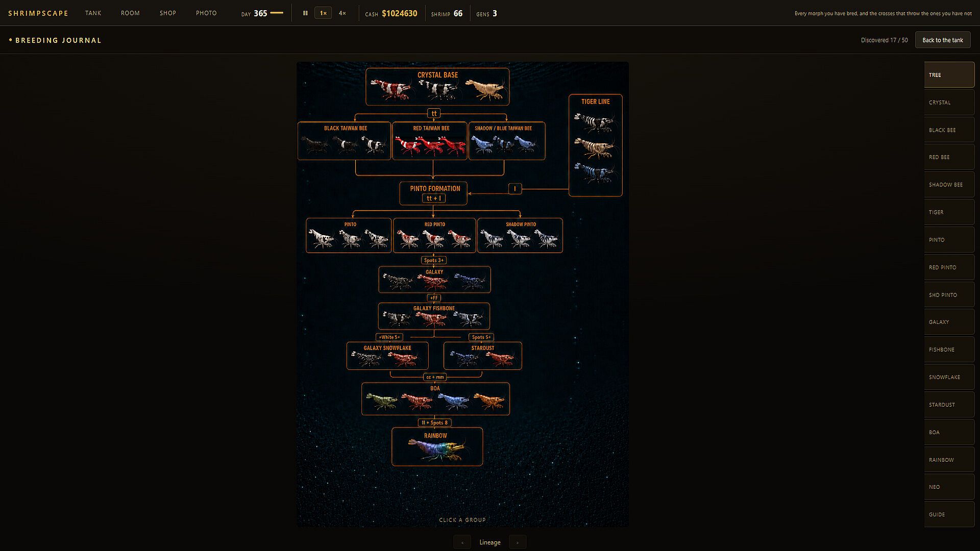Select the orange Boa shrimp
This screenshot has width=980, height=551.
[489, 402]
